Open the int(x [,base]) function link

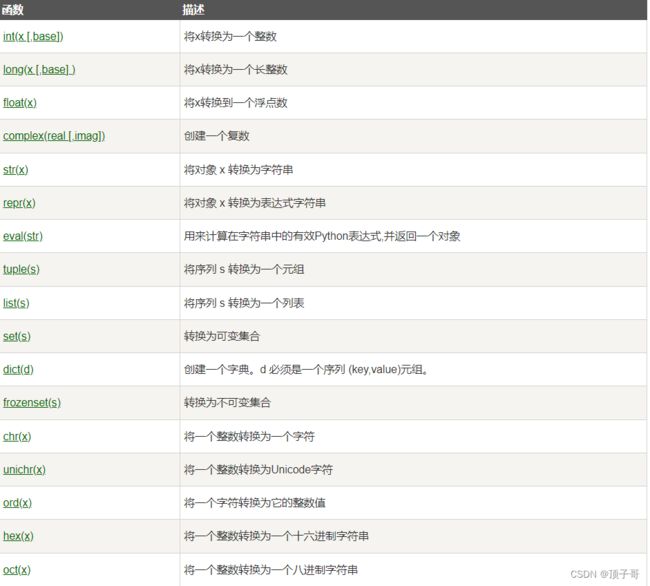coord(33,36)
